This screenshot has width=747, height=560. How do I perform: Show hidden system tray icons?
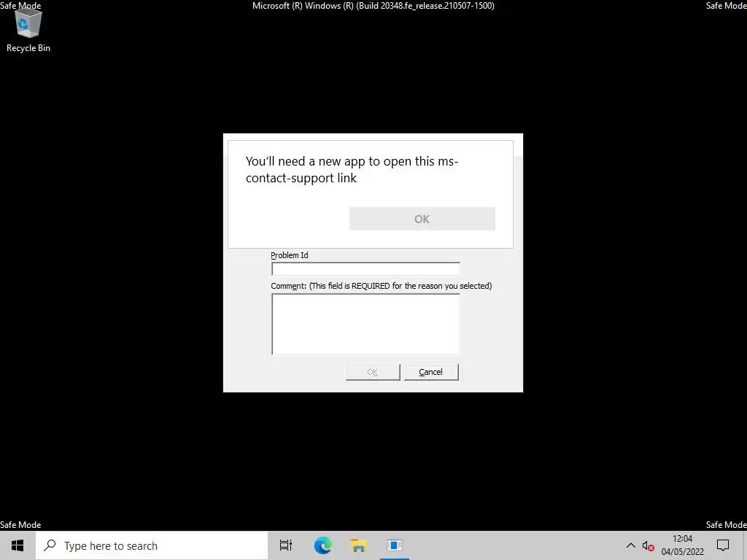click(630, 545)
